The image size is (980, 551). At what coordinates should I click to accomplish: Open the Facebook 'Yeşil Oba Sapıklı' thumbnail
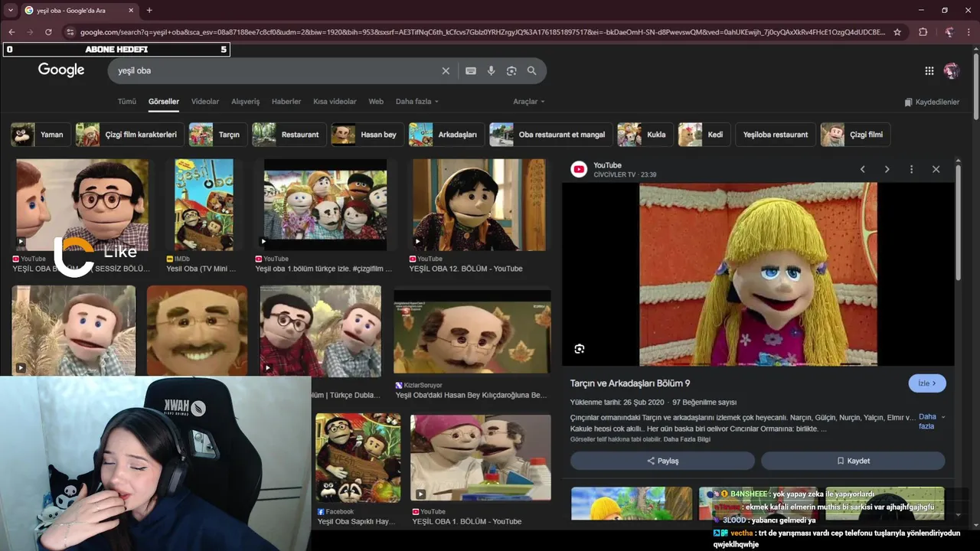(358, 458)
